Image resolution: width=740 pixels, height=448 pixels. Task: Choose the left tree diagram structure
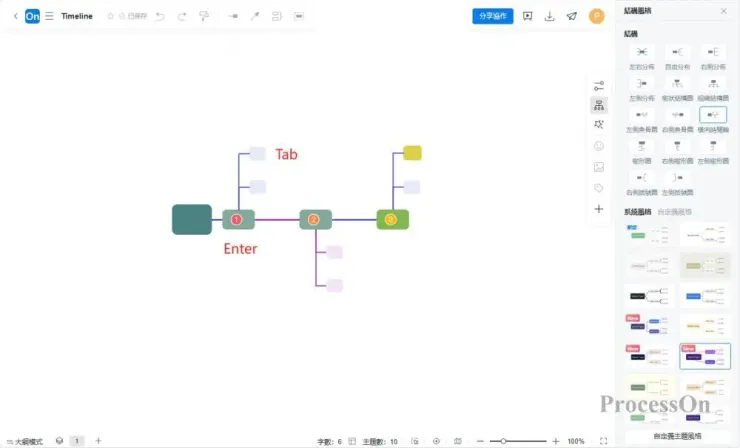(713, 151)
